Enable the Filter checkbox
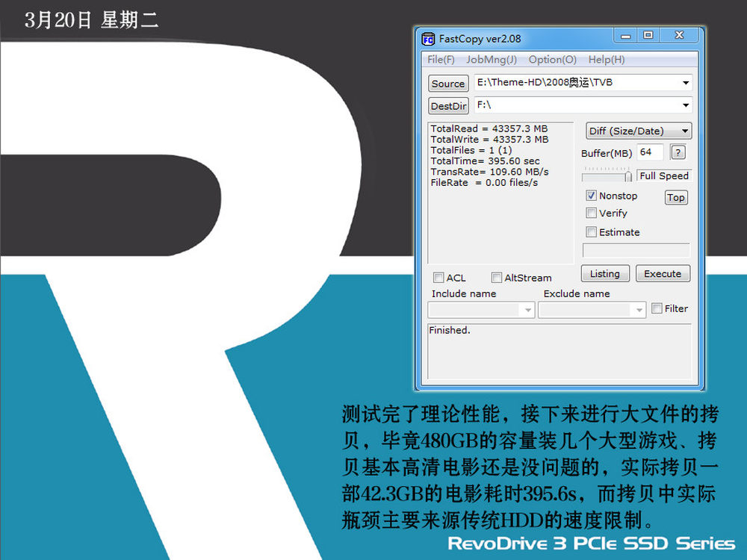The width and height of the screenshot is (747, 560). coord(657,308)
